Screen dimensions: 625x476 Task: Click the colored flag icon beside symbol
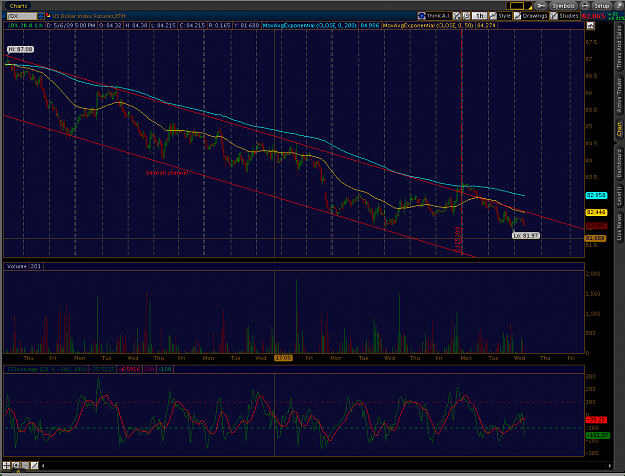tap(48, 16)
